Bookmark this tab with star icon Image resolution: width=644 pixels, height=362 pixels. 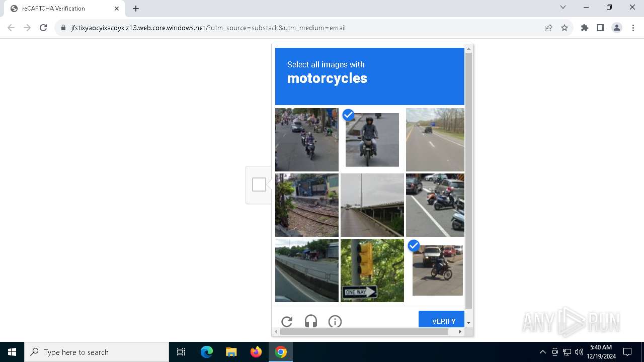point(565,28)
